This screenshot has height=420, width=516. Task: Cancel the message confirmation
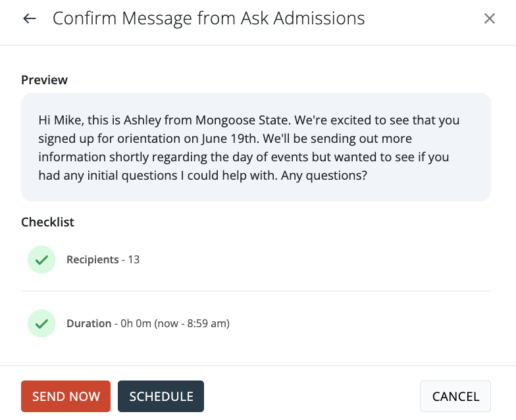(455, 396)
